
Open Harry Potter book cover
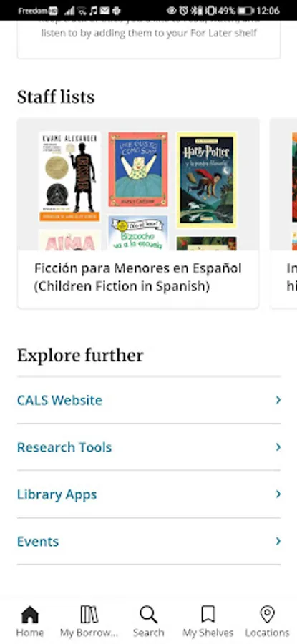tap(207, 180)
